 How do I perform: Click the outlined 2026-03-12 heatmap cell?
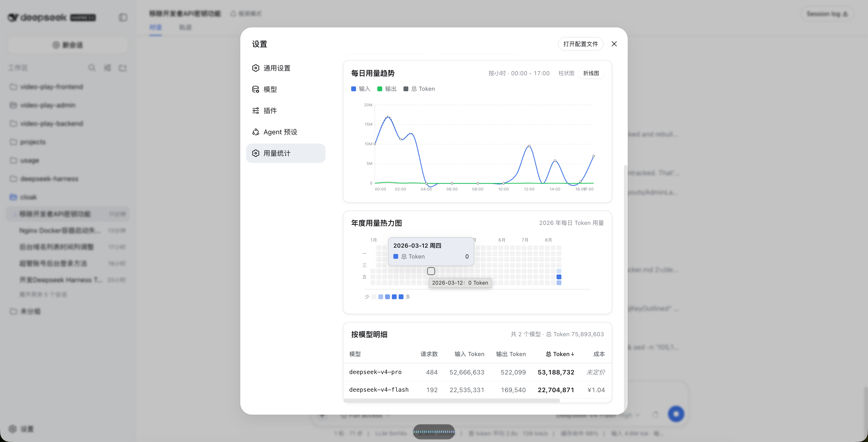431,271
